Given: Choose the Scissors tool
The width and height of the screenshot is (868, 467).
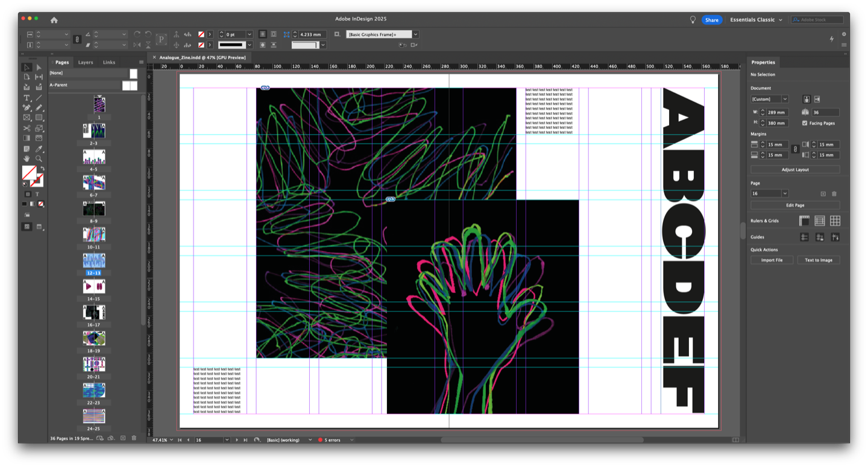Looking at the screenshot, I should tap(27, 128).
